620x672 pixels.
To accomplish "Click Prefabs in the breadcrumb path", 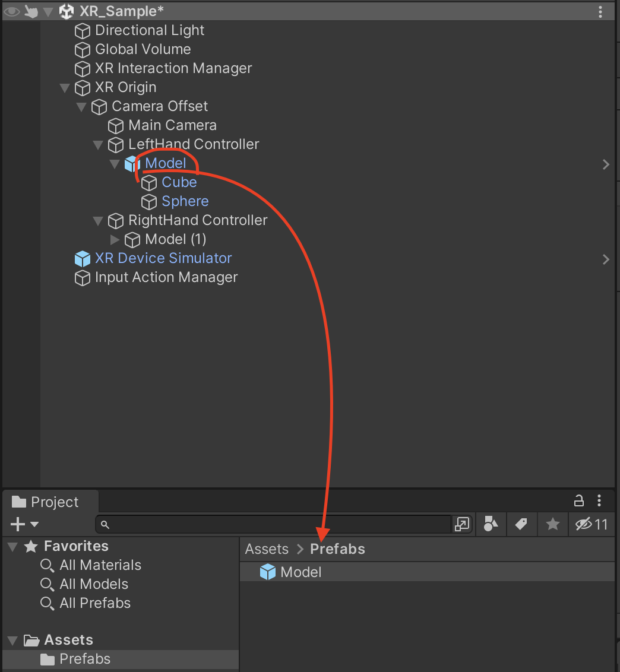I will [337, 550].
